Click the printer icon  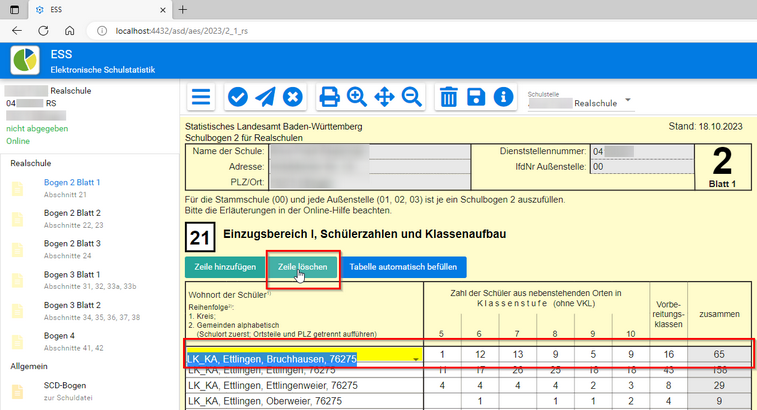(329, 97)
